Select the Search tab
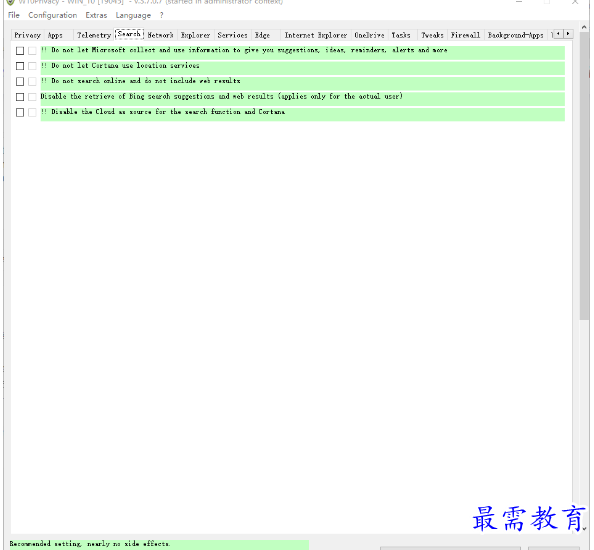594x550 pixels. [x=129, y=34]
